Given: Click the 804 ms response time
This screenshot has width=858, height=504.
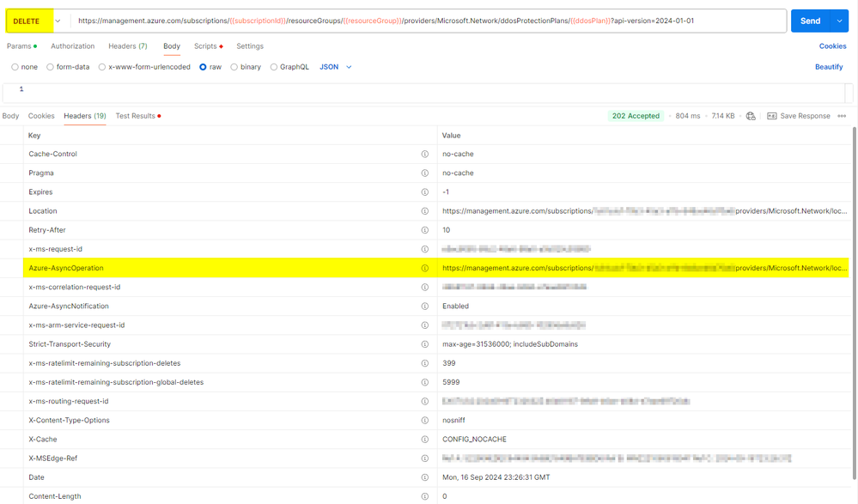Looking at the screenshot, I should point(688,116).
